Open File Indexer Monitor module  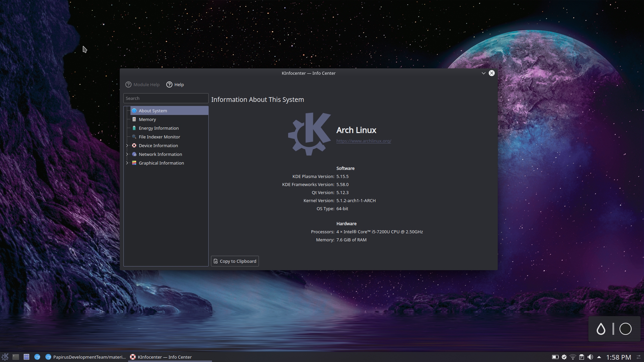[x=169, y=137]
